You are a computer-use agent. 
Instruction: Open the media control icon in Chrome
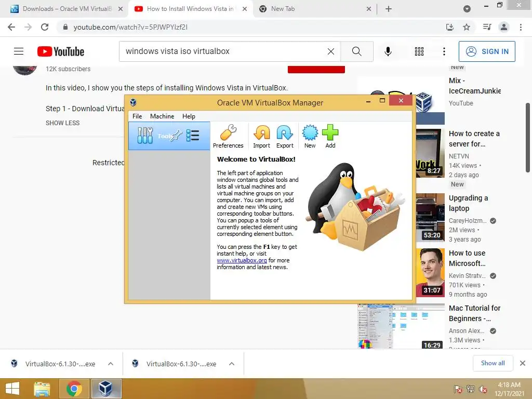[487, 27]
